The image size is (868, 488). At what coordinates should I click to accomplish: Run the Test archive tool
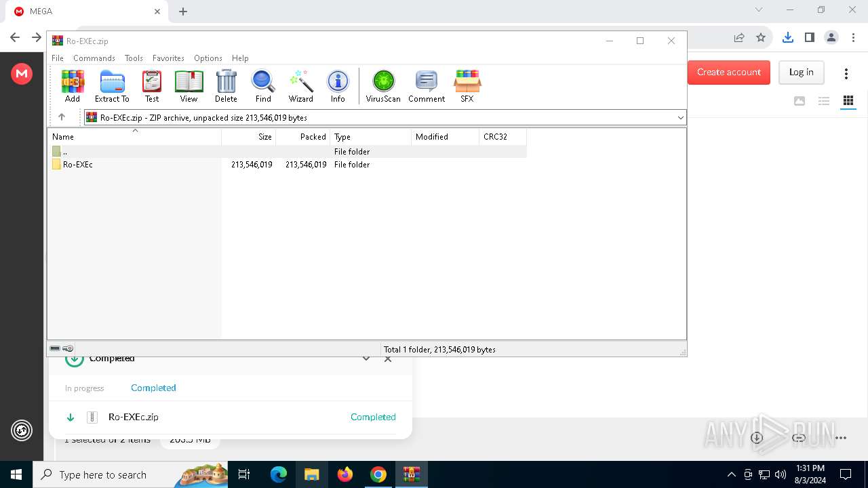pyautogui.click(x=152, y=86)
